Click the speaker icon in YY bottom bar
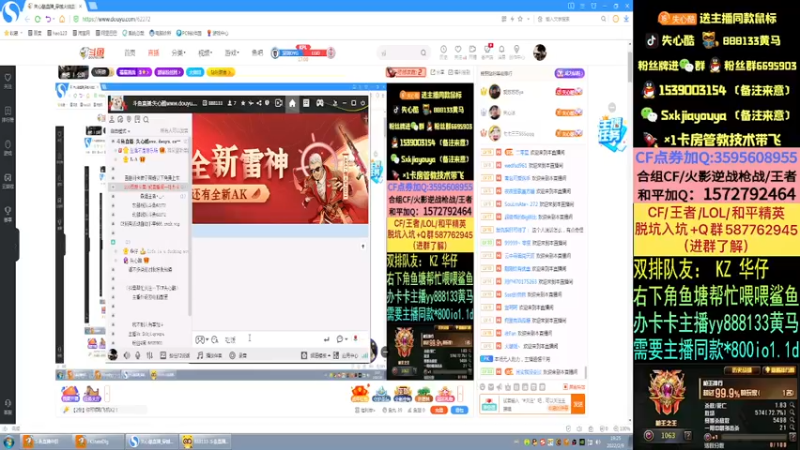 pos(127,355)
